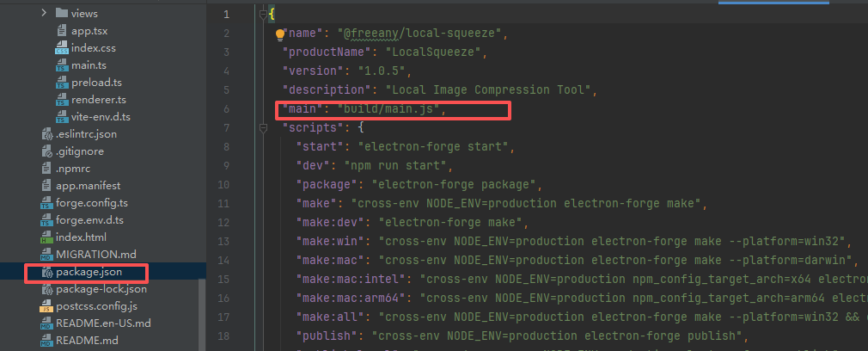Click the "@freeany/local-squeeze" name value
868x351 pixels.
pos(421,34)
